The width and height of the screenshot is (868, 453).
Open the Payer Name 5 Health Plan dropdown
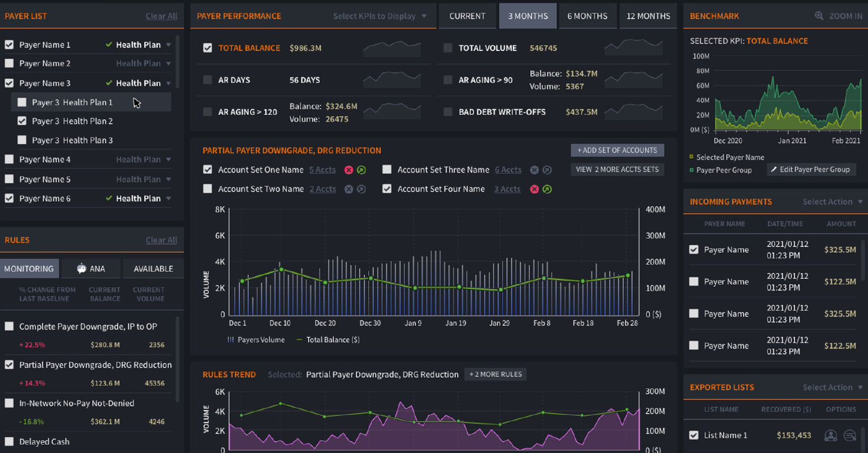pos(169,179)
